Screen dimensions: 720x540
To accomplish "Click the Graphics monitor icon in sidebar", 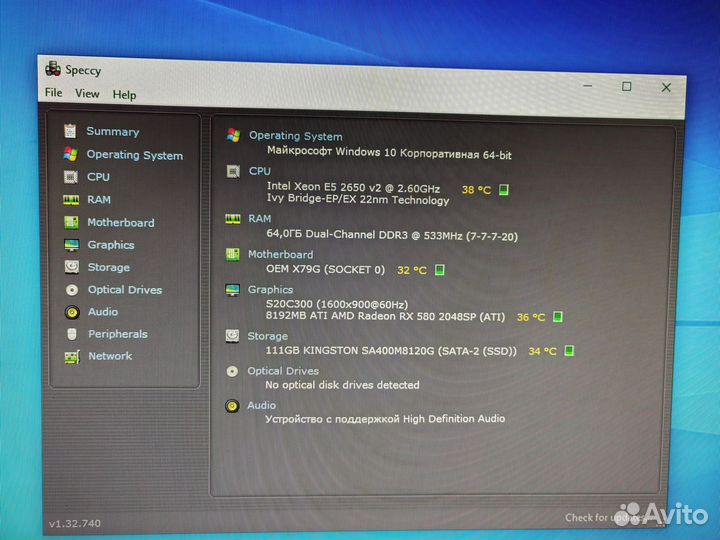I will pyautogui.click(x=72, y=245).
